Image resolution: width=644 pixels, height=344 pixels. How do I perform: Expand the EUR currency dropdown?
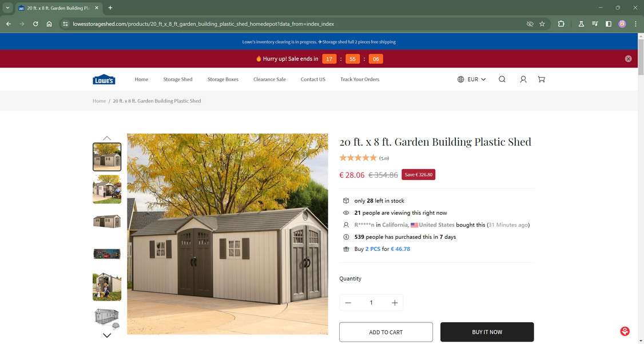[472, 79]
